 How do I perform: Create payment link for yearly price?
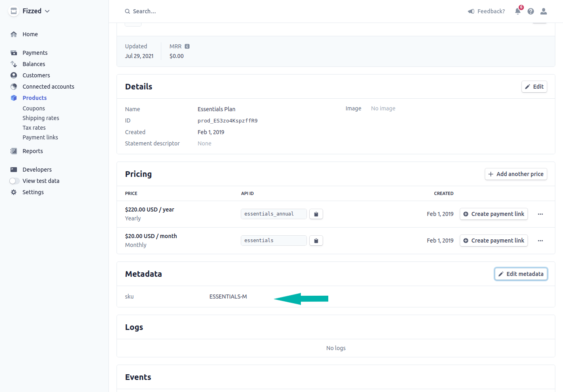coord(494,214)
